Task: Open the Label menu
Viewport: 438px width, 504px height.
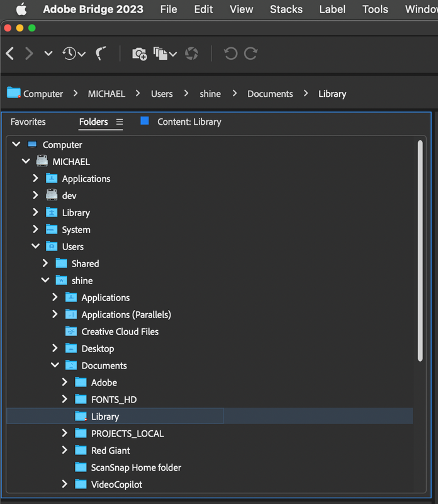Action: coord(332,9)
